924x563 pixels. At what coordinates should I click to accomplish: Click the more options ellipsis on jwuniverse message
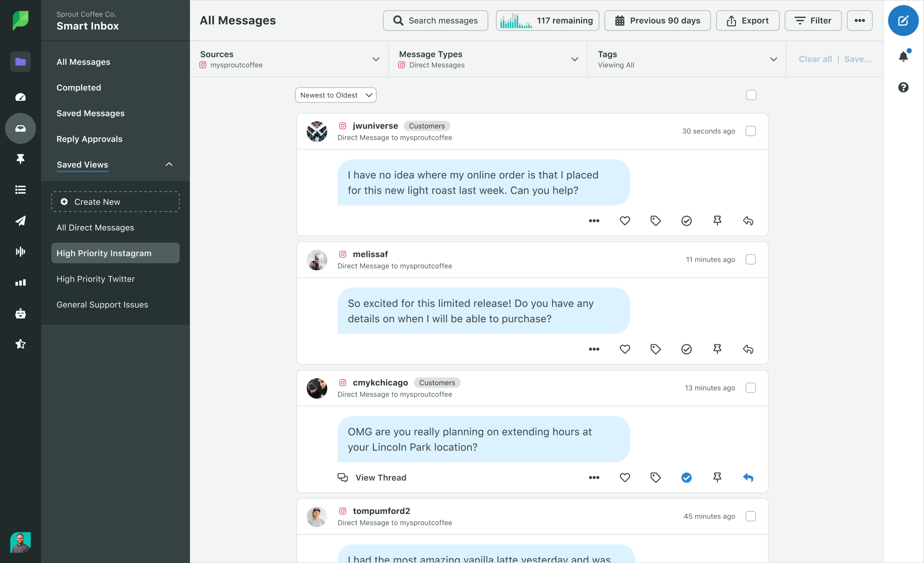click(x=593, y=221)
